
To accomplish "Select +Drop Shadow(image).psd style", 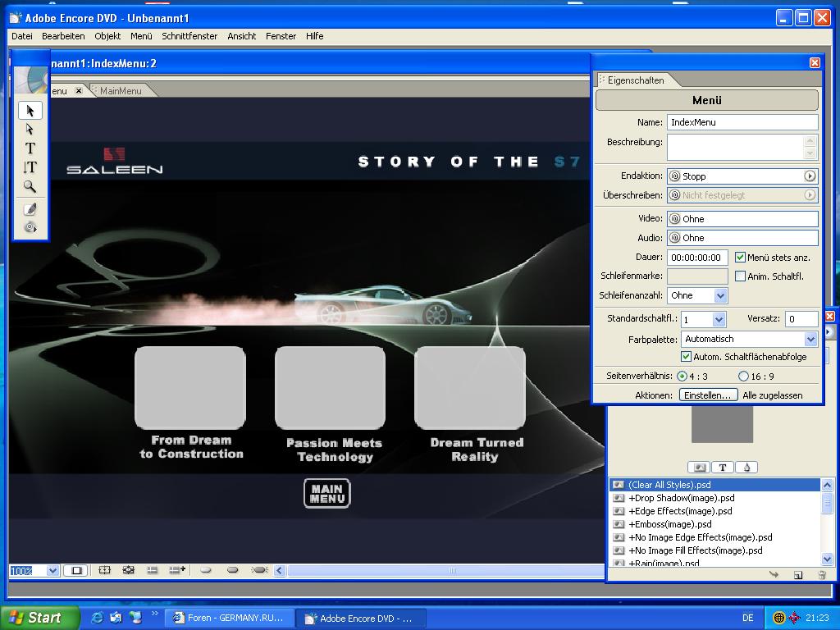I will tap(715, 498).
